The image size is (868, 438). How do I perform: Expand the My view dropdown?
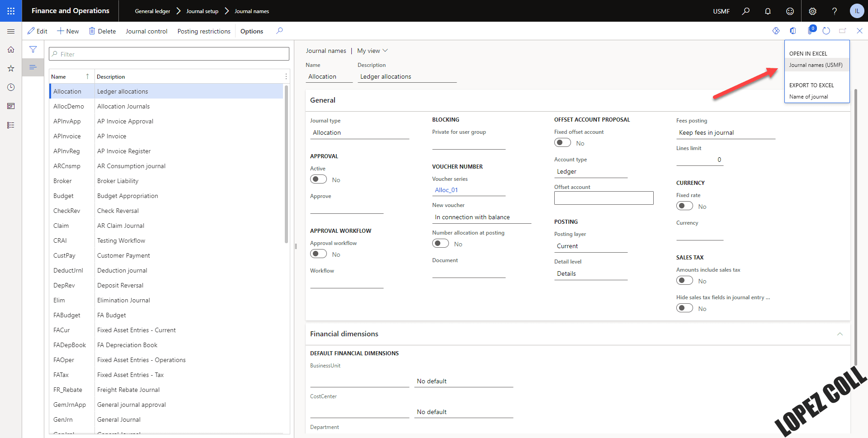pos(372,51)
